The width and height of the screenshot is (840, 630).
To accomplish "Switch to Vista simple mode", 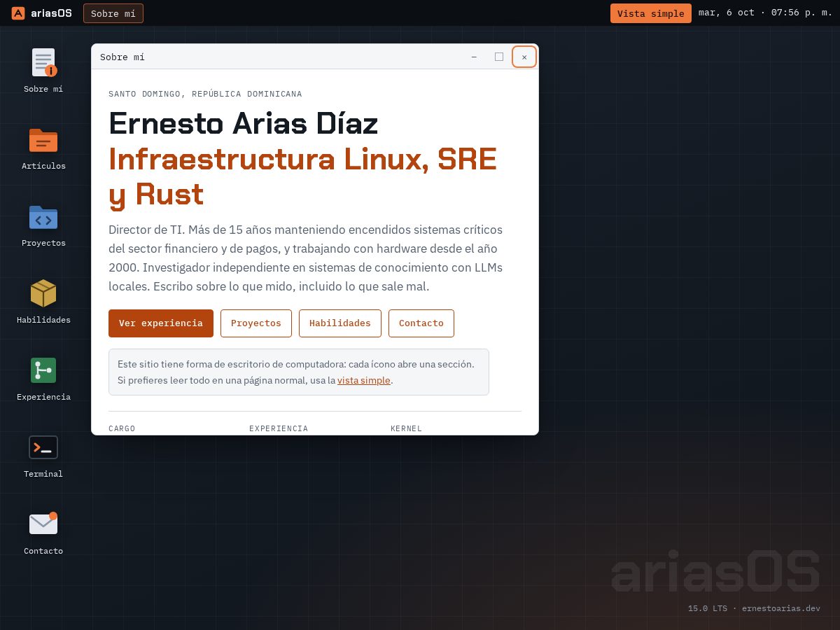I will click(651, 13).
